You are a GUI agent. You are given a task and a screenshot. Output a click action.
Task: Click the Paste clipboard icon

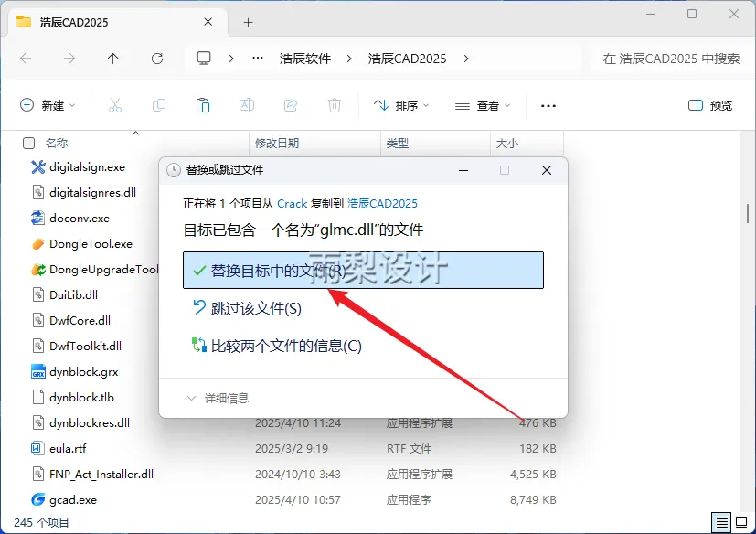point(203,105)
